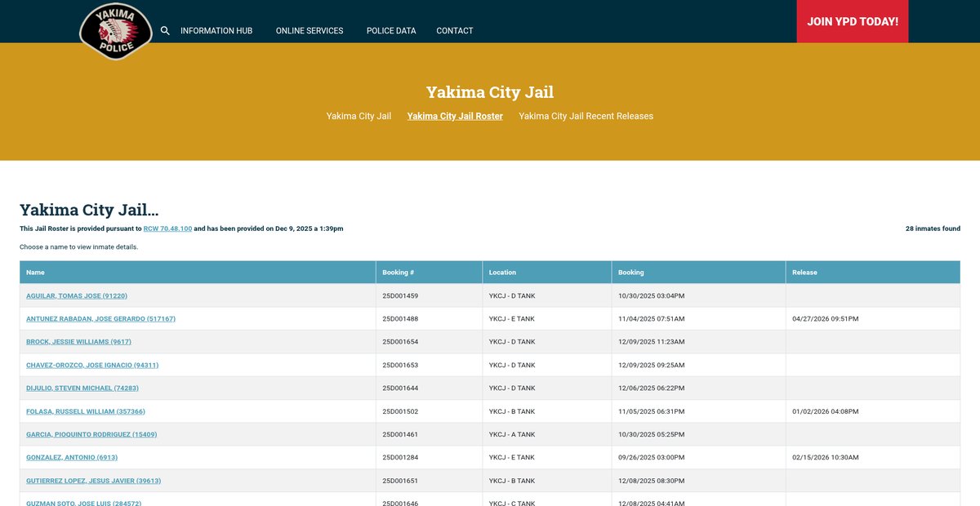
Task: Click booking time 12/06/2025 06:22PM
Action: point(652,388)
